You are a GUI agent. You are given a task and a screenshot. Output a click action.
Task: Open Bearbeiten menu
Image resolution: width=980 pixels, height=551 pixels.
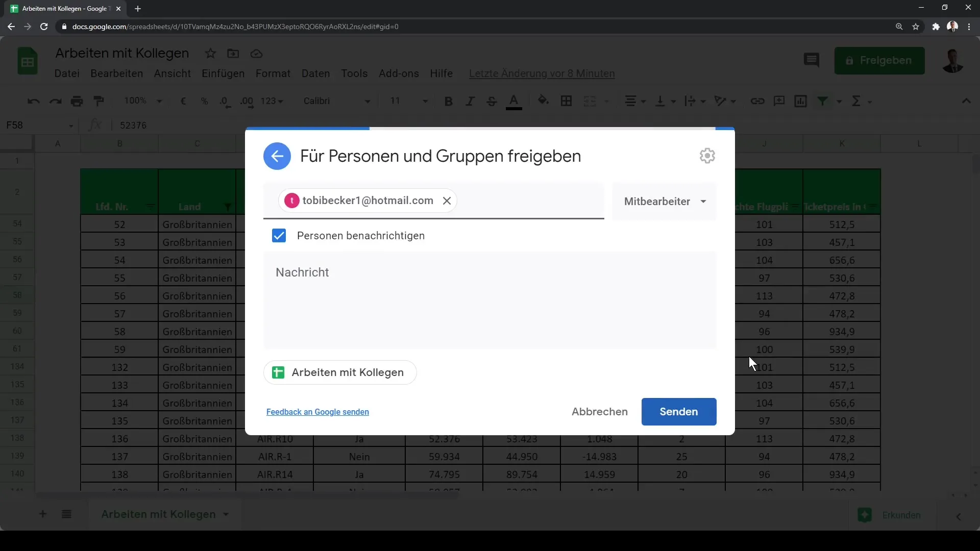(x=116, y=73)
